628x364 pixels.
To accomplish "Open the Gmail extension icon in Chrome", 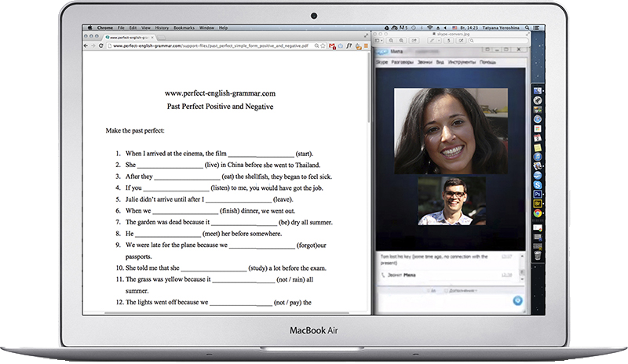I will 334,46.
